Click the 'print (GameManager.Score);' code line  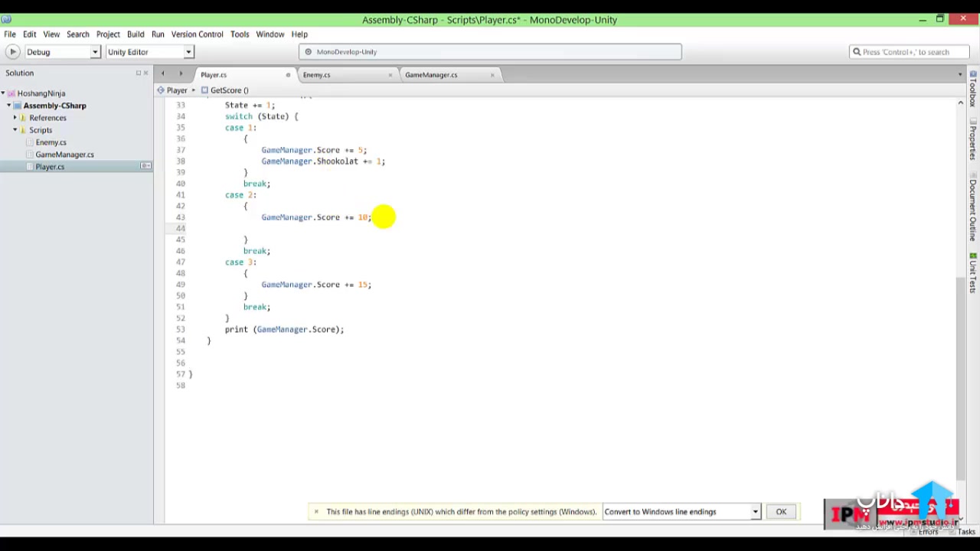tap(284, 330)
